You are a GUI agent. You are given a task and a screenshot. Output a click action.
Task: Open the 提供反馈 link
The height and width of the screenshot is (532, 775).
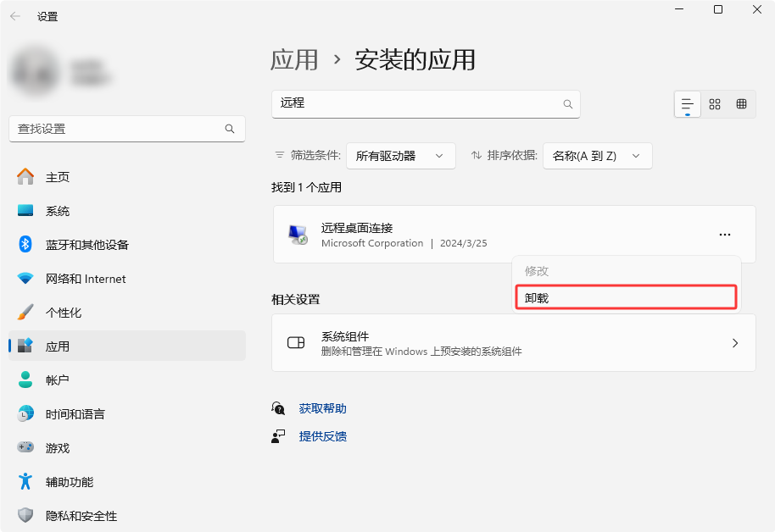pyautogui.click(x=322, y=436)
